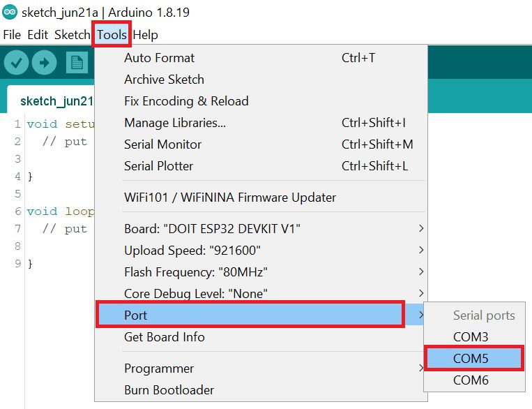This screenshot has height=409, width=532.
Task: Open the Help menu
Action: tap(145, 34)
